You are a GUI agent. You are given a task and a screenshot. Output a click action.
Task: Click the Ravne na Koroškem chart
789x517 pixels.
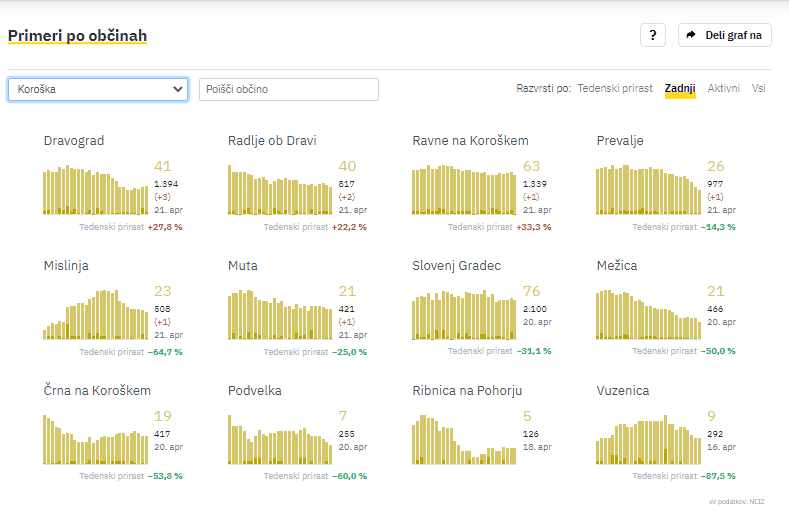point(464,189)
